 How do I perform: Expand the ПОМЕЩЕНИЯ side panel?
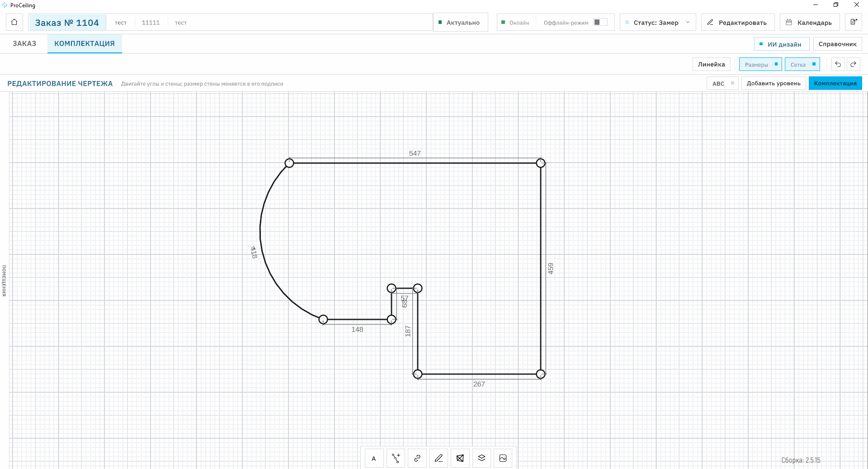tap(4, 281)
